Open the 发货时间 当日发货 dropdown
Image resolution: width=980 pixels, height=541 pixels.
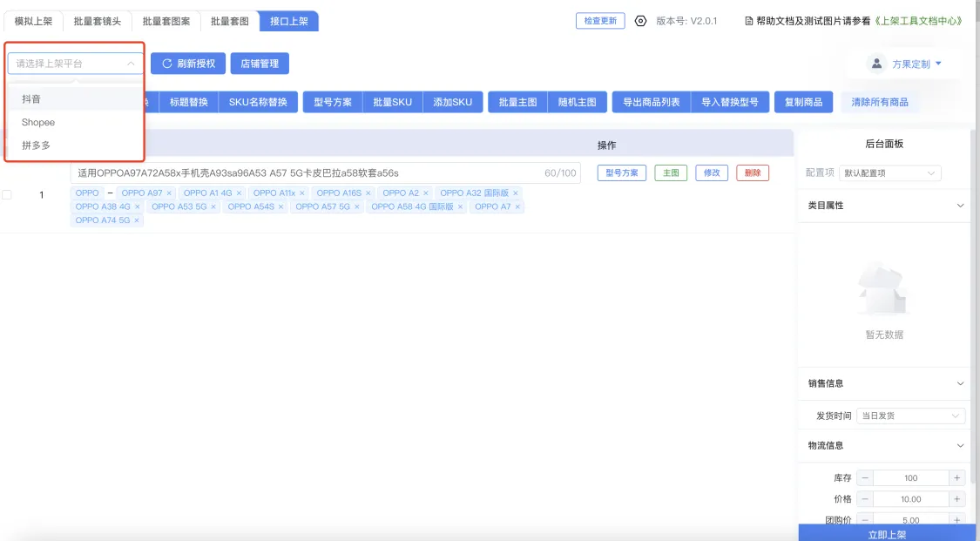910,416
